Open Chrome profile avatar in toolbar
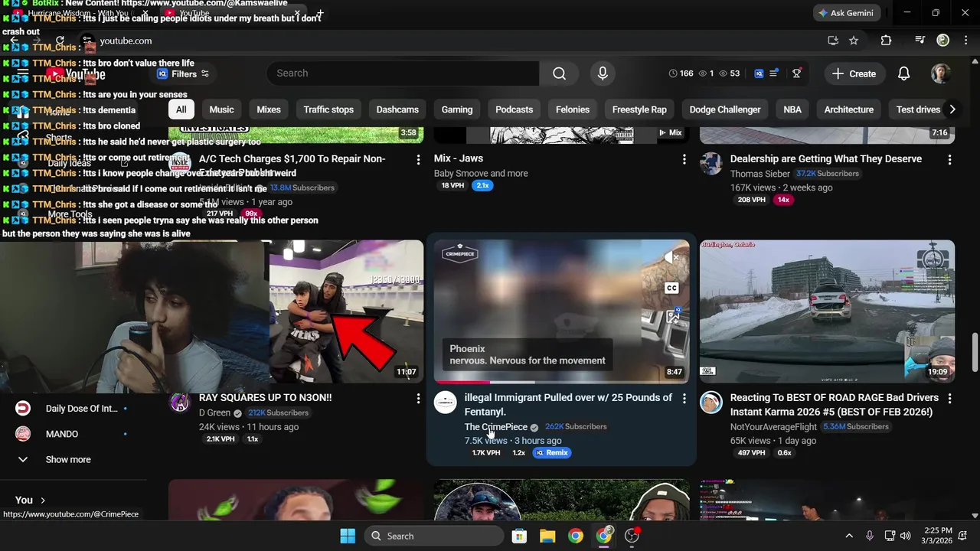The height and width of the screenshot is (551, 980). pos(943,41)
